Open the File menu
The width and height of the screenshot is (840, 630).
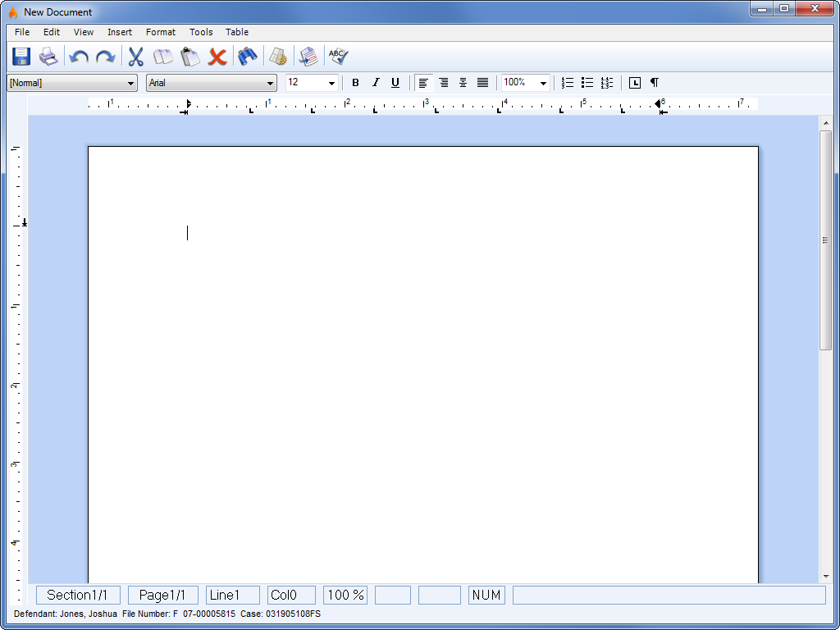(x=22, y=32)
